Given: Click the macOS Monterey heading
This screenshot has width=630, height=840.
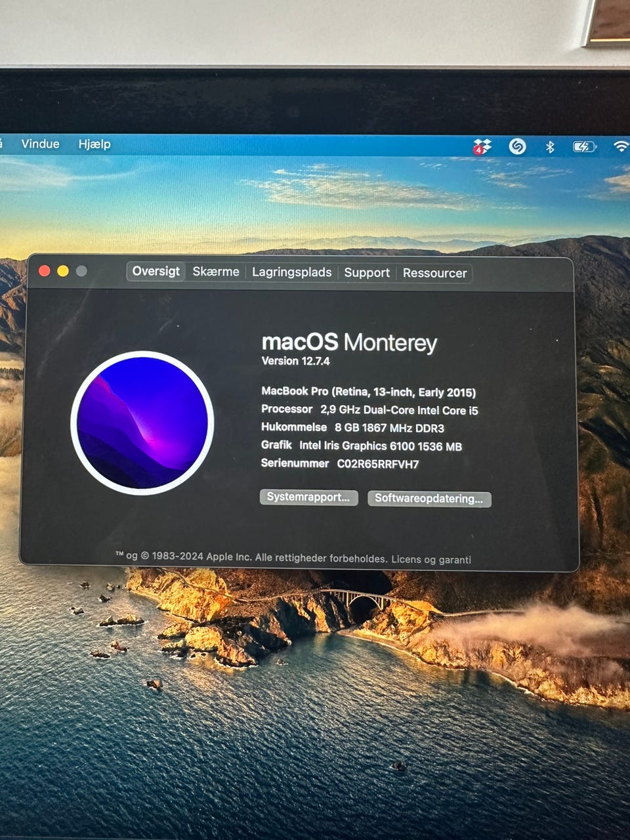Looking at the screenshot, I should pyautogui.click(x=349, y=342).
